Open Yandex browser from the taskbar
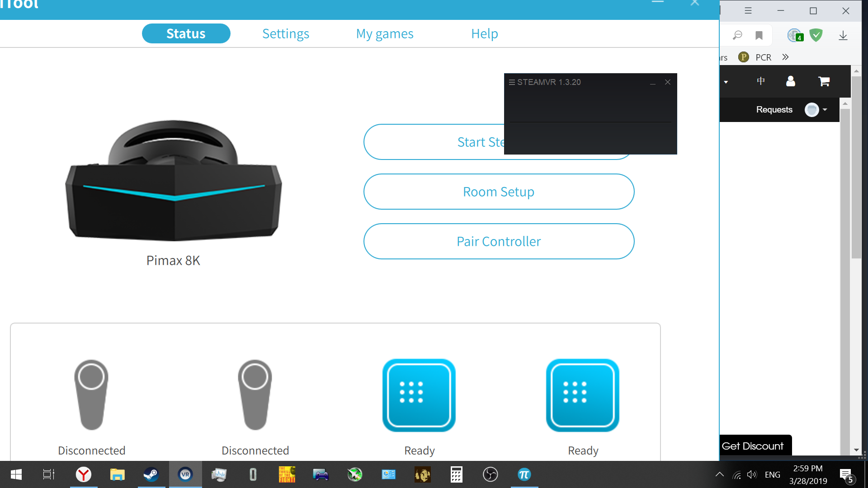Screen dimensions: 868x488 84,474
